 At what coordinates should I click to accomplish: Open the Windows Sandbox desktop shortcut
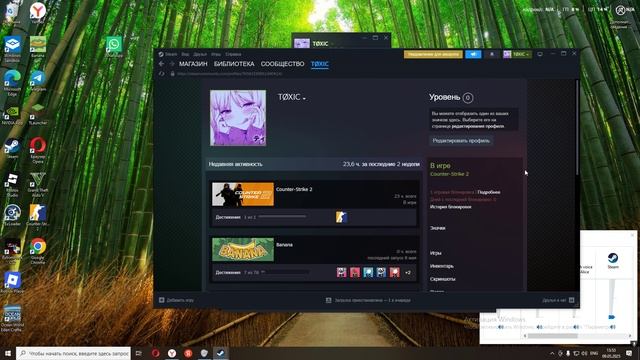pyautogui.click(x=12, y=48)
